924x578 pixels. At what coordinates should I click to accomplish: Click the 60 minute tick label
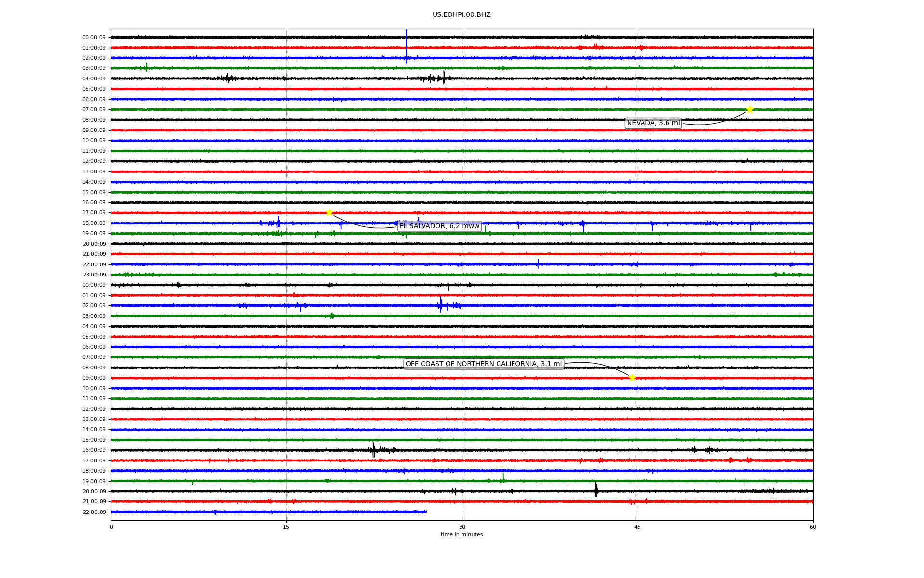(813, 527)
